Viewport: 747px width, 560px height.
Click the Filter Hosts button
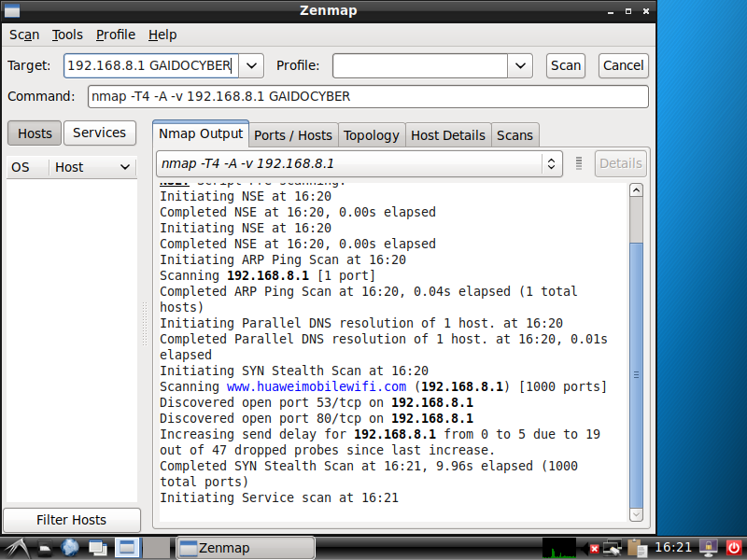(x=71, y=520)
